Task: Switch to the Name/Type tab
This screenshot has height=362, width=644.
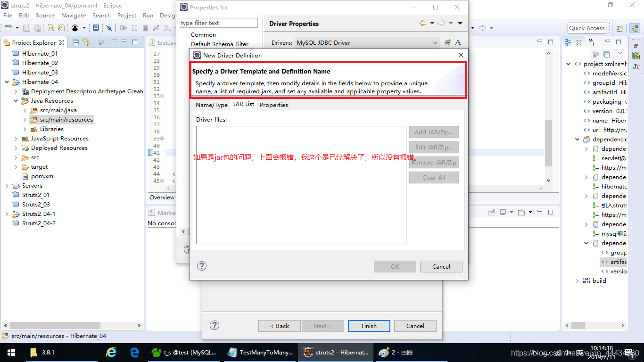Action: click(x=212, y=105)
